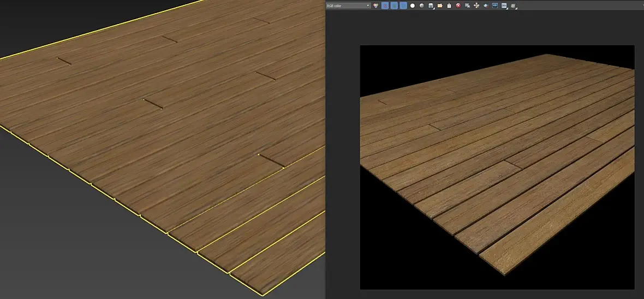Open the save image disk flyout
Viewport: 644px width, 299px height.
tap(431, 5)
